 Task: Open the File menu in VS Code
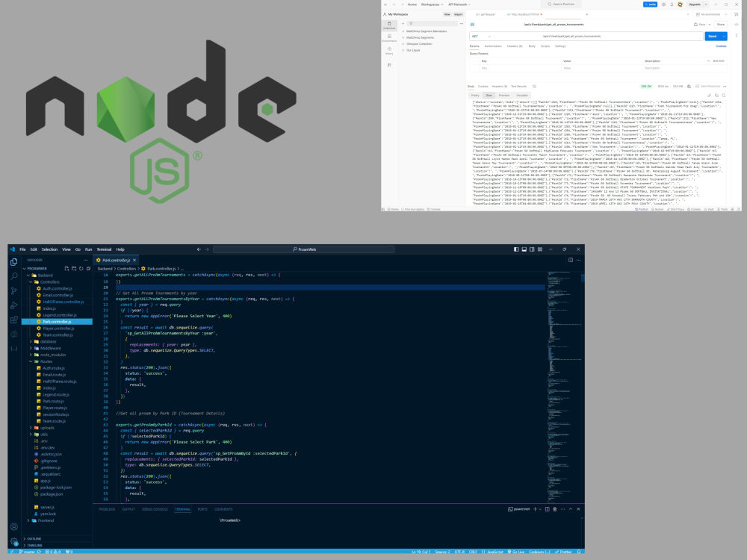click(22, 249)
